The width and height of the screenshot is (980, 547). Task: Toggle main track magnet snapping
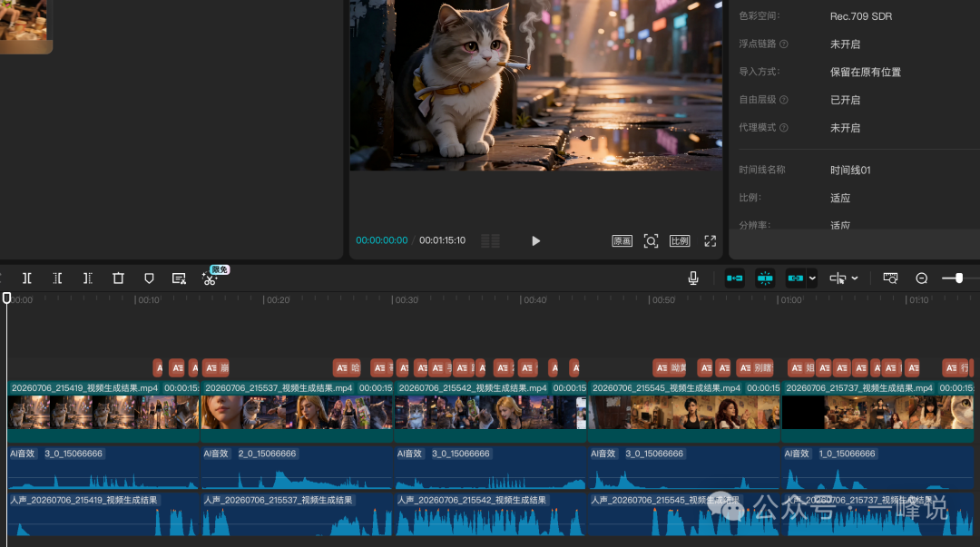pyautogui.click(x=734, y=278)
